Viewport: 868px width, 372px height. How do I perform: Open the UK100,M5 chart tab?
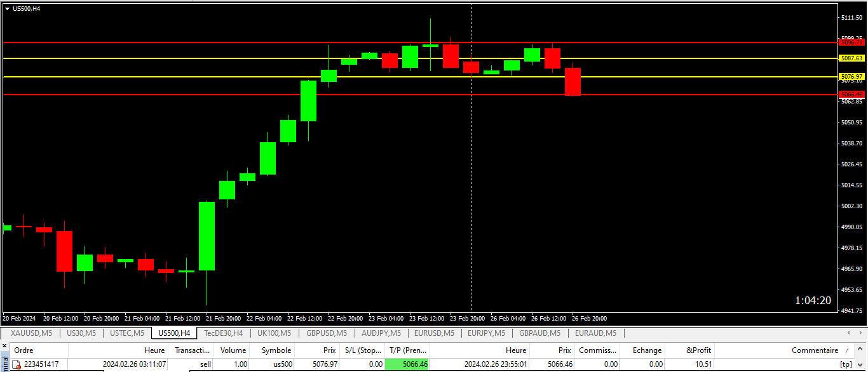coord(274,333)
